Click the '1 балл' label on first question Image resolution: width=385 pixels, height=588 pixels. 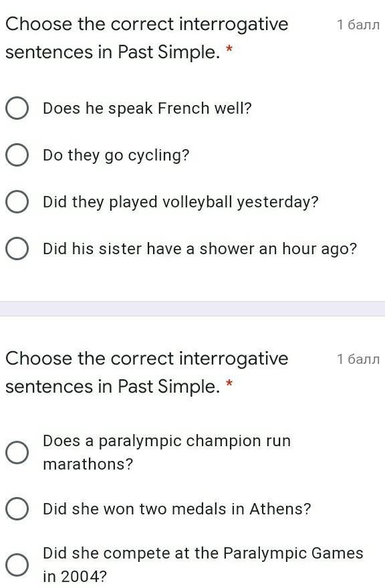(358, 25)
